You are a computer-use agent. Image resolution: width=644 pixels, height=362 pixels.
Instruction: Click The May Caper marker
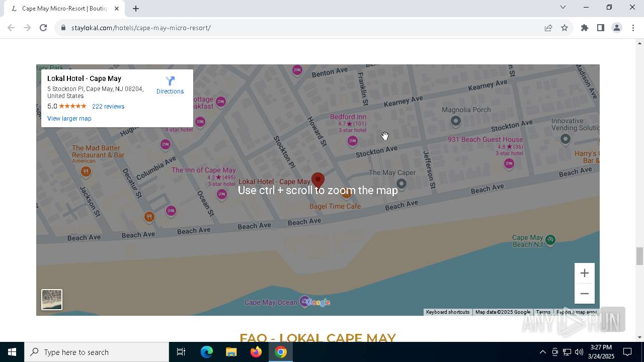401,184
